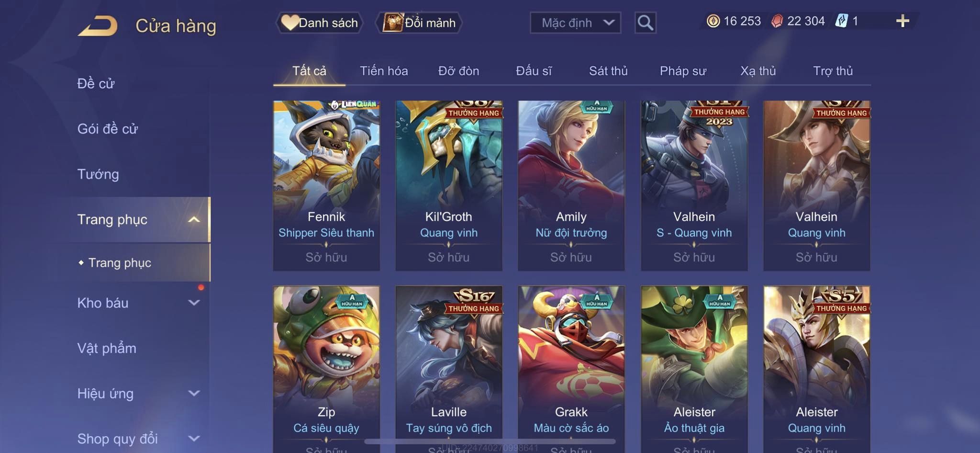Tap the golden back arrow icon
The height and width of the screenshot is (453, 980).
(x=98, y=26)
